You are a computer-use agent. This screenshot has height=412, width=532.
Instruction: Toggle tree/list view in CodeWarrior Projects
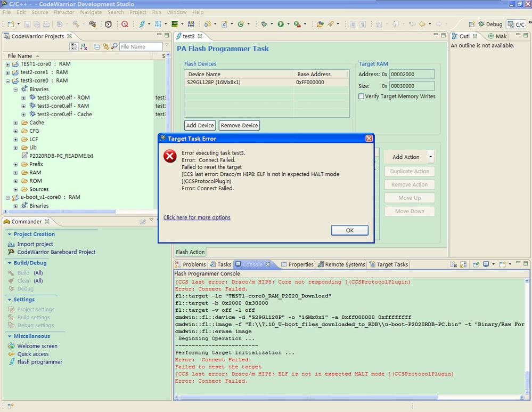(x=73, y=46)
